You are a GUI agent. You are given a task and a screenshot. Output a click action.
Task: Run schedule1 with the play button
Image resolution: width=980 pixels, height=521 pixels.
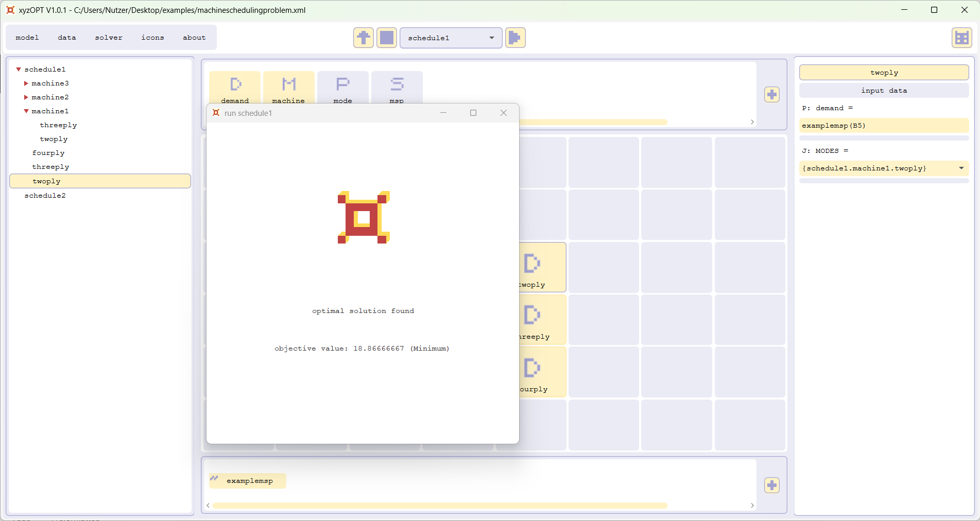pos(515,38)
